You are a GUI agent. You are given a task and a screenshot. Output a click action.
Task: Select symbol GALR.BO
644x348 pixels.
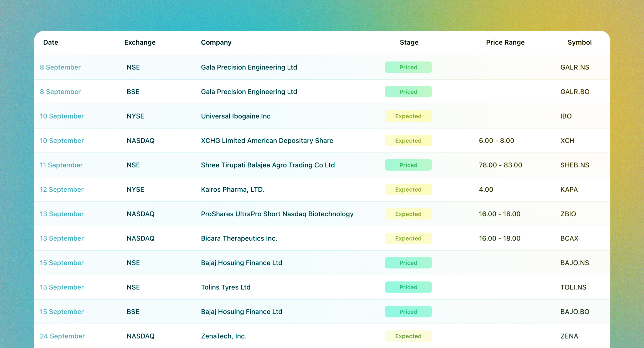[x=575, y=92]
